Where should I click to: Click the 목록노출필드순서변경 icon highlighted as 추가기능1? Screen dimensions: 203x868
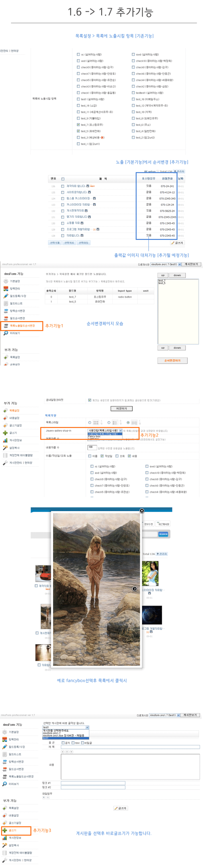pyautogui.click(x=6, y=326)
